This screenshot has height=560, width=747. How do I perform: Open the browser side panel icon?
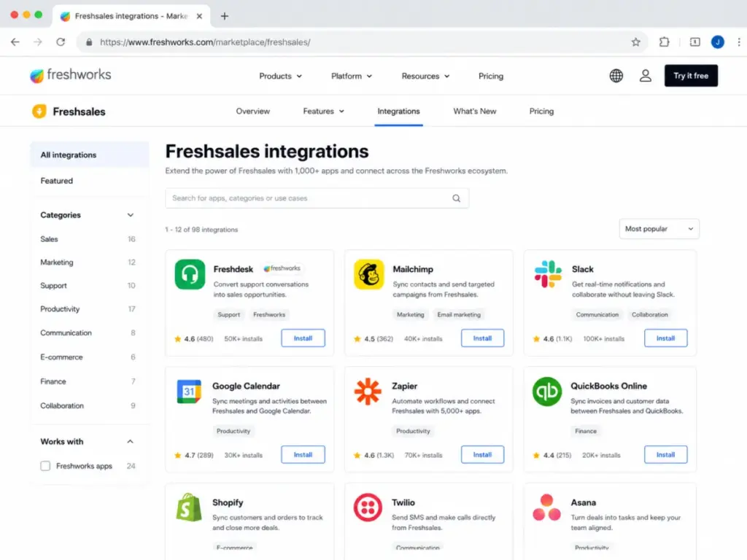[695, 42]
